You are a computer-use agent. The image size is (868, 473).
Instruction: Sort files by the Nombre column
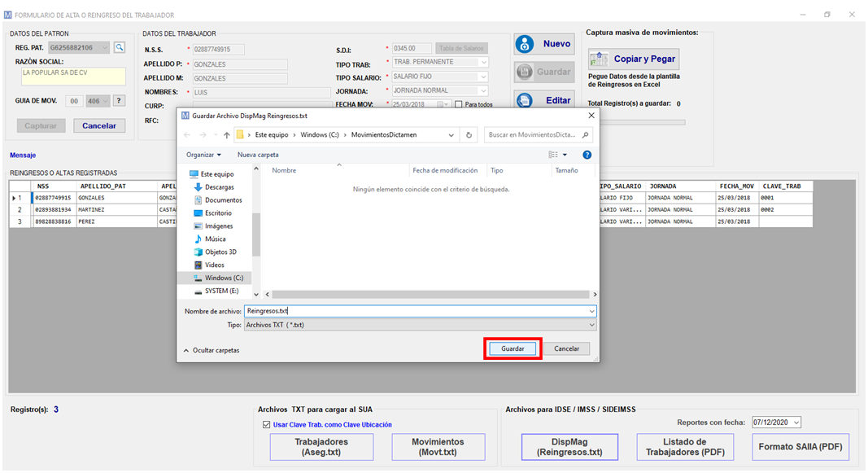(284, 170)
